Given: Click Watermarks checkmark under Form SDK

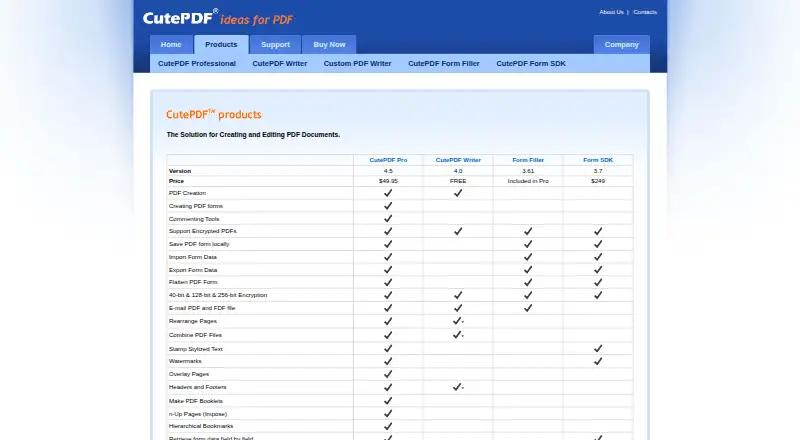Looking at the screenshot, I should 598,361.
